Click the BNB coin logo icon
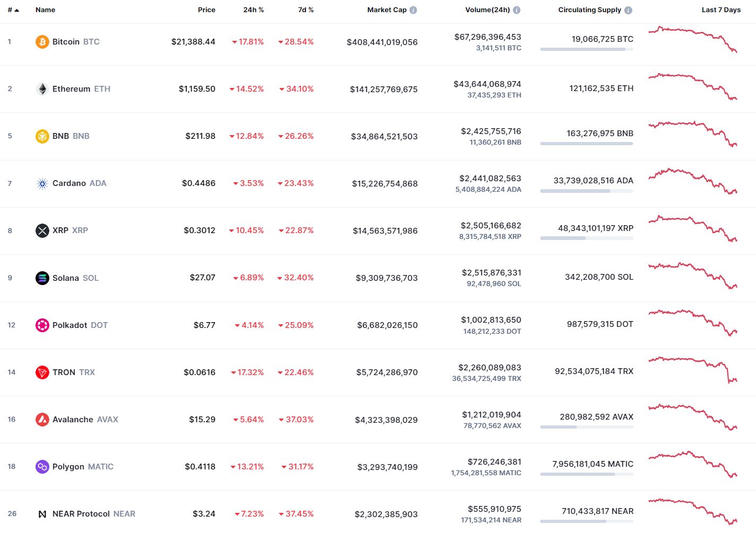Image resolution: width=756 pixels, height=533 pixels. click(42, 136)
